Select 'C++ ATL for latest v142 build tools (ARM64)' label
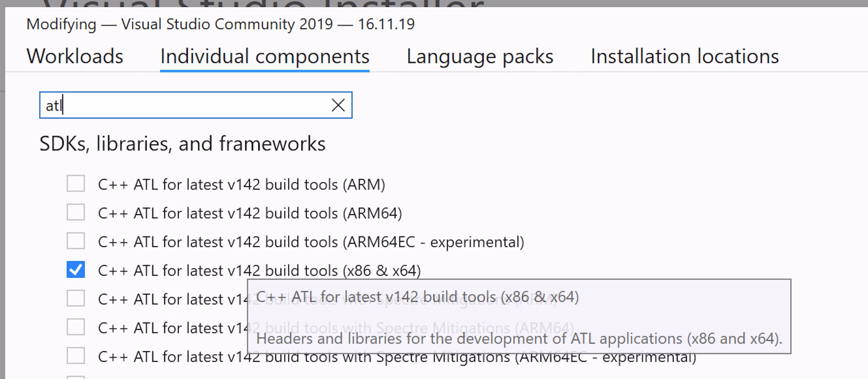868x379 pixels. click(250, 213)
